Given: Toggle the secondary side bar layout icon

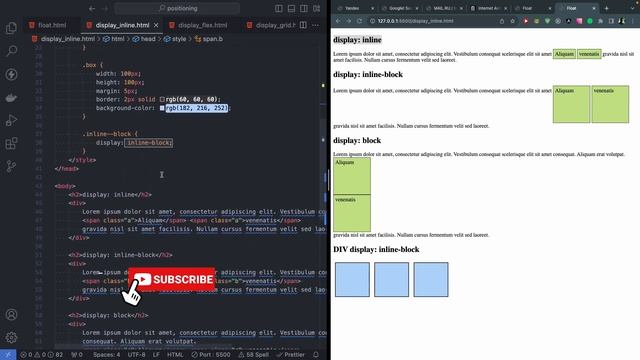Looking at the screenshot, I should click(x=304, y=8).
